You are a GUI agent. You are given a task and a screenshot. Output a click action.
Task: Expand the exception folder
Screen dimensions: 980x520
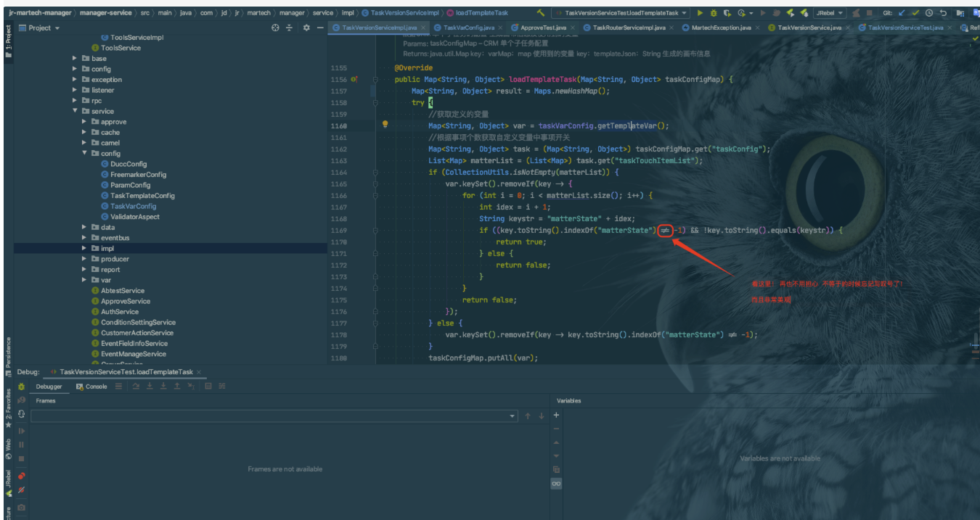(x=75, y=80)
